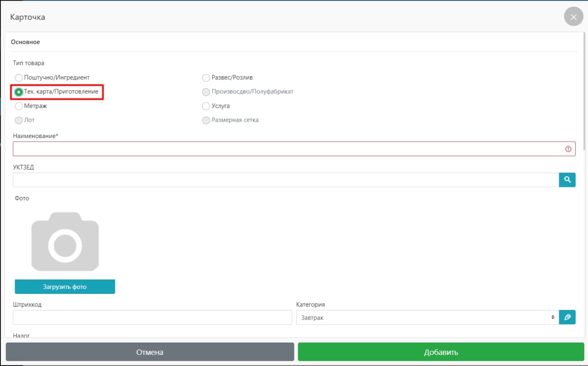Click the UKTZED search magnifier icon
The image size is (588, 366).
pyautogui.click(x=567, y=180)
